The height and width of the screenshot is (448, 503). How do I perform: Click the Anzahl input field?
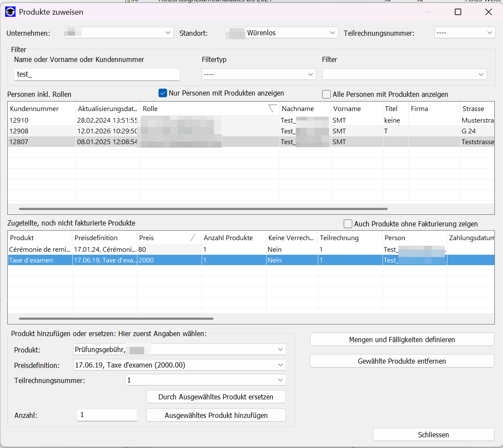click(107, 415)
